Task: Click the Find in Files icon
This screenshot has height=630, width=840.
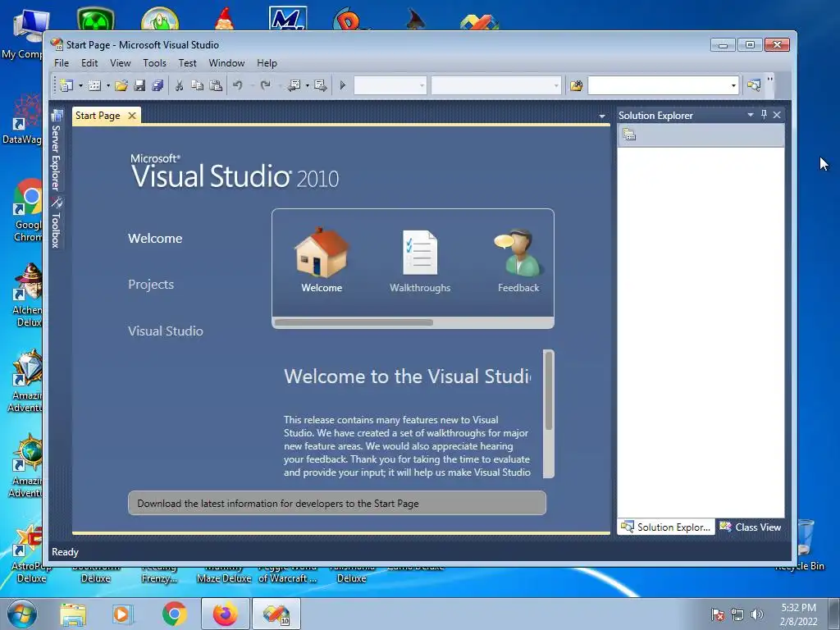Action: click(x=577, y=85)
